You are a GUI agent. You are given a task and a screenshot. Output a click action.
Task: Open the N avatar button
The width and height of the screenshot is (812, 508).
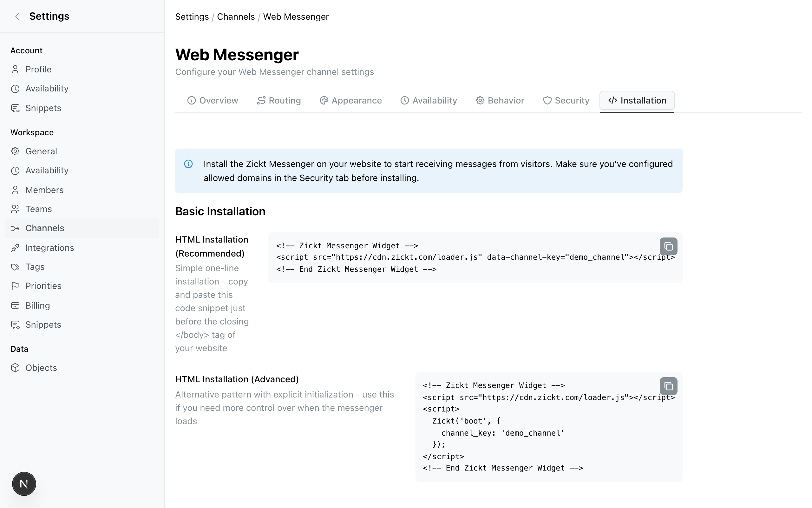24,484
